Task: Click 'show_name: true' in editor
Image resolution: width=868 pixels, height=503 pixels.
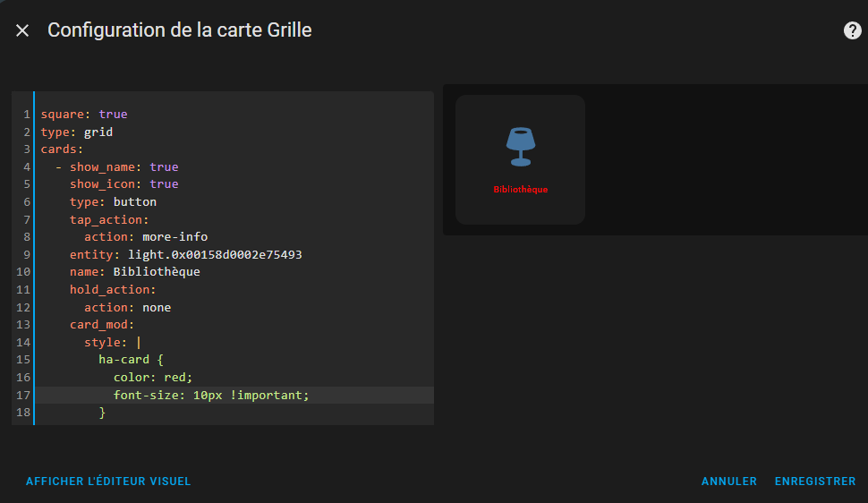Action: click(x=124, y=166)
